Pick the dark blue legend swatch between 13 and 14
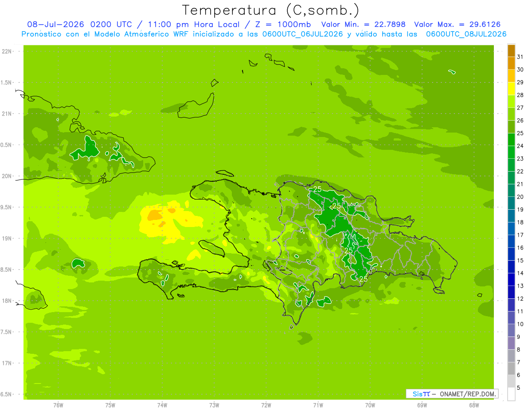The height and width of the screenshot is (411, 532). (x=511, y=279)
